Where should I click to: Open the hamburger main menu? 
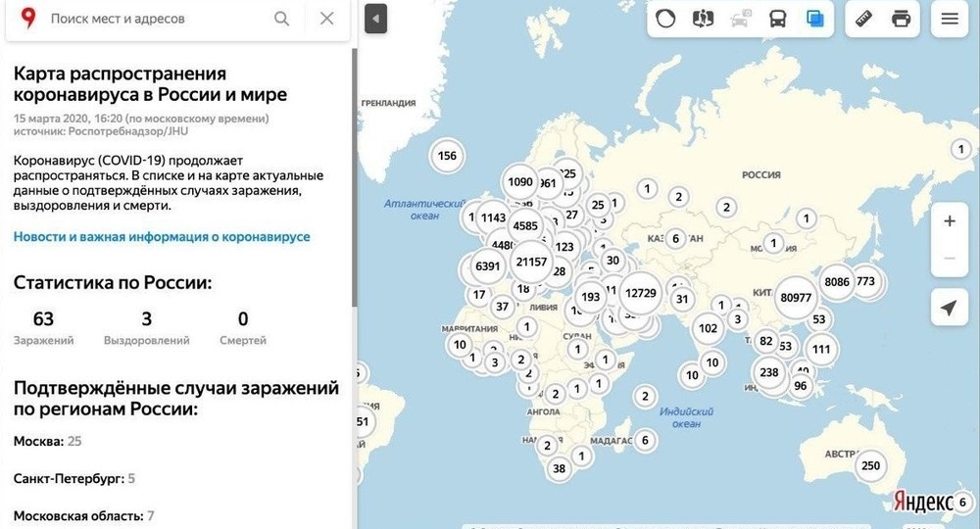950,19
